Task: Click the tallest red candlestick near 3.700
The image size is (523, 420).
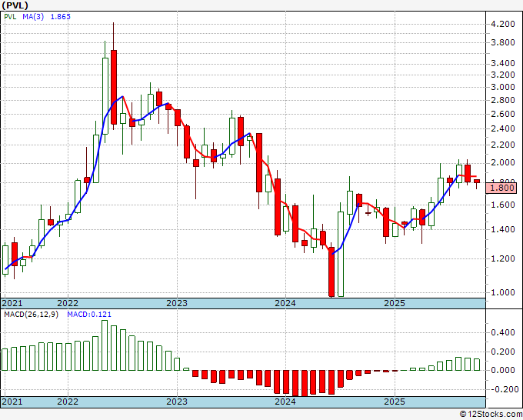Action: coord(114,87)
